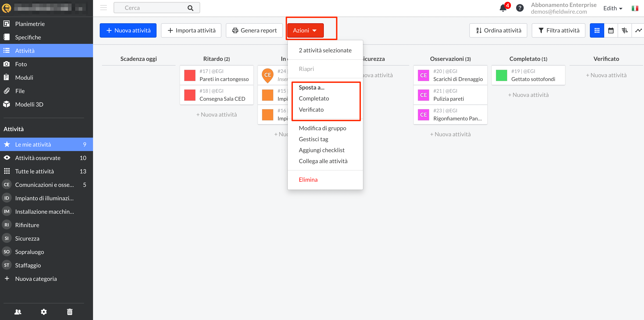Open task #23 Rigonfiamento Pan...
This screenshot has height=320, width=644.
[x=450, y=115]
